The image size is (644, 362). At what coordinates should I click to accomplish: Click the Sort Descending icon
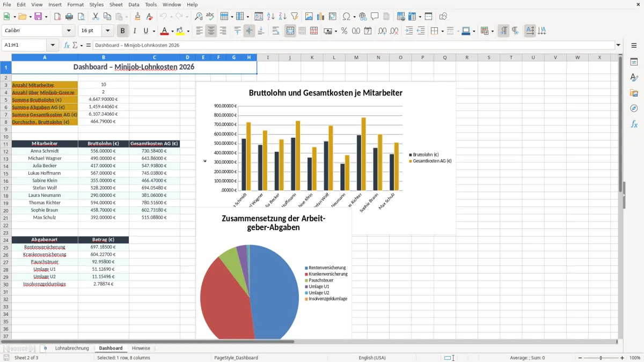pyautogui.click(x=282, y=17)
